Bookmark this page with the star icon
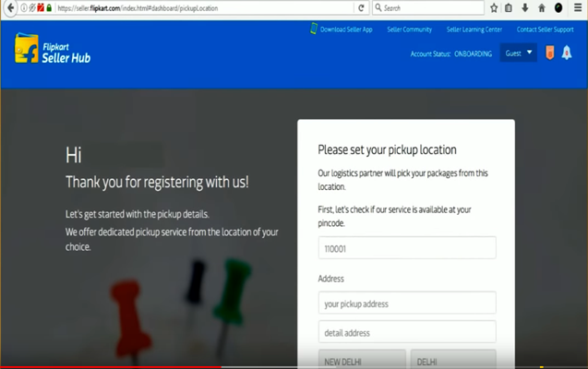 (494, 7)
